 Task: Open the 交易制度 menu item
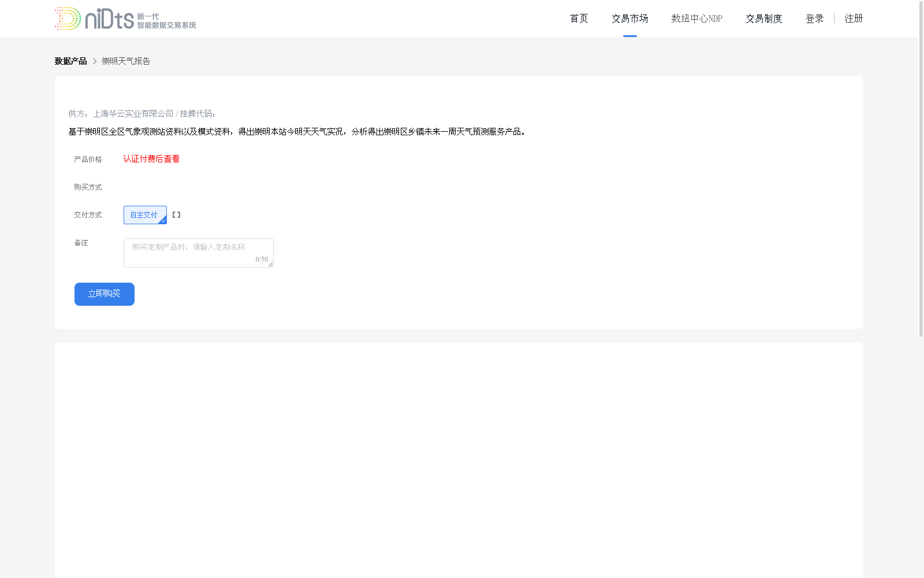[763, 18]
